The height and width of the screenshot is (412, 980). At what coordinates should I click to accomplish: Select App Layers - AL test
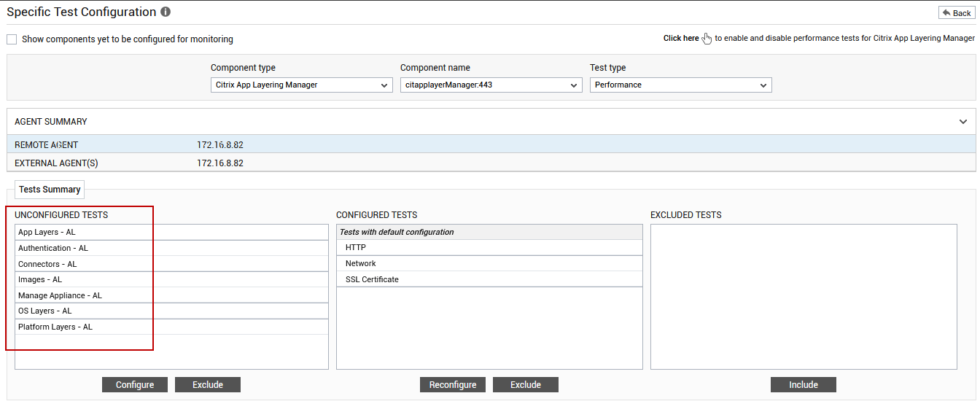[x=171, y=233]
